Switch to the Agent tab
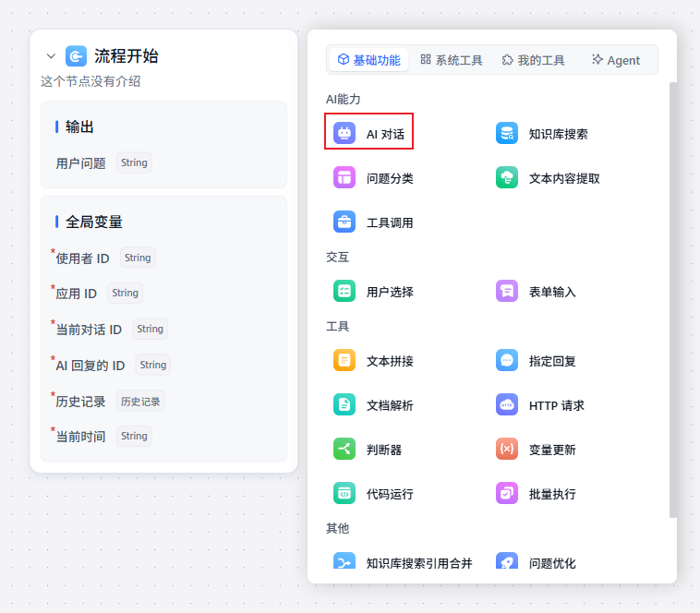 click(615, 60)
